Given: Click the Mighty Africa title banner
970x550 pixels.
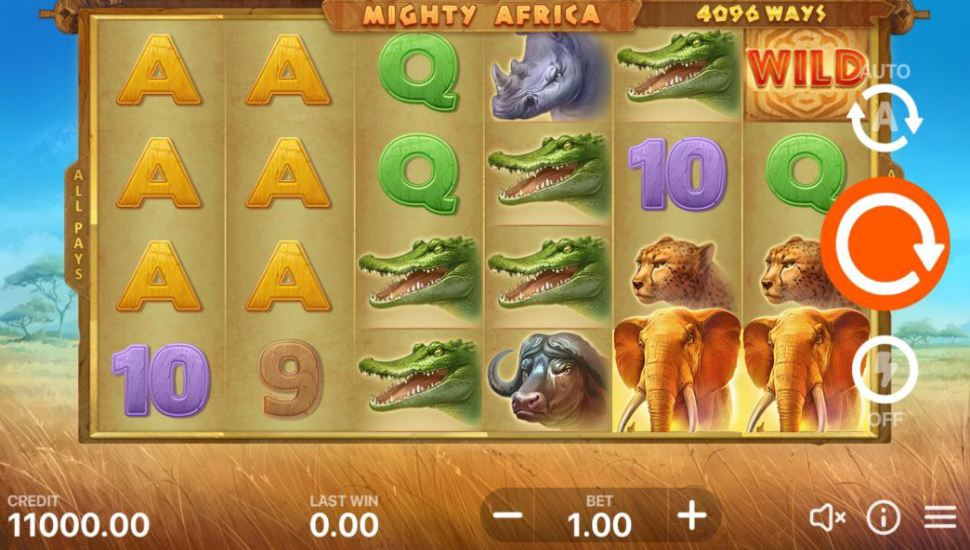Looking at the screenshot, I should click(x=481, y=15).
